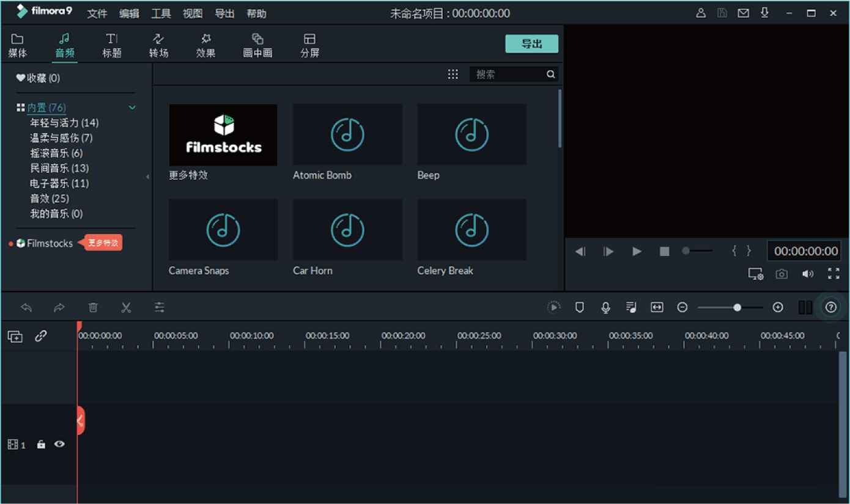The width and height of the screenshot is (850, 504).
Task: Open the edit adjust sliders icon
Action: point(160,307)
